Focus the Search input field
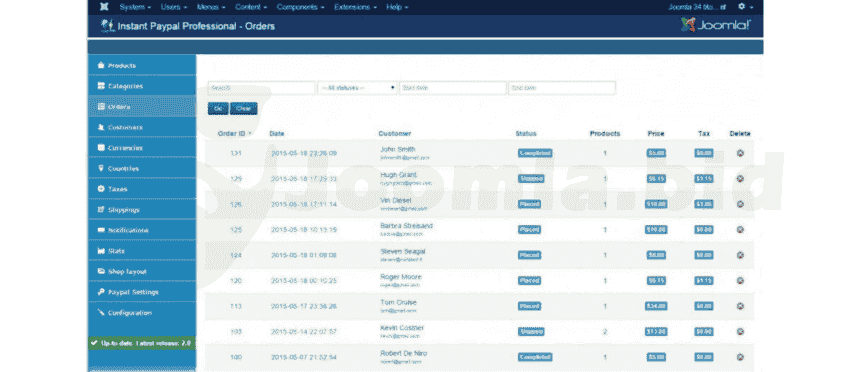The image size is (850, 372). (x=261, y=88)
